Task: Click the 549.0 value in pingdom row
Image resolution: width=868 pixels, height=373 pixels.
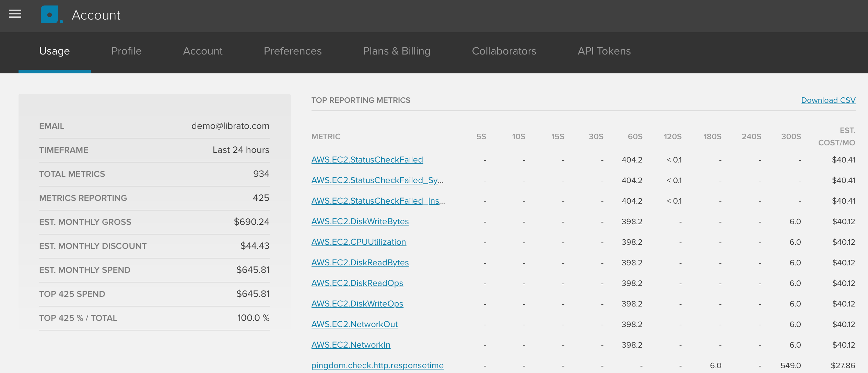Action: coord(791,365)
